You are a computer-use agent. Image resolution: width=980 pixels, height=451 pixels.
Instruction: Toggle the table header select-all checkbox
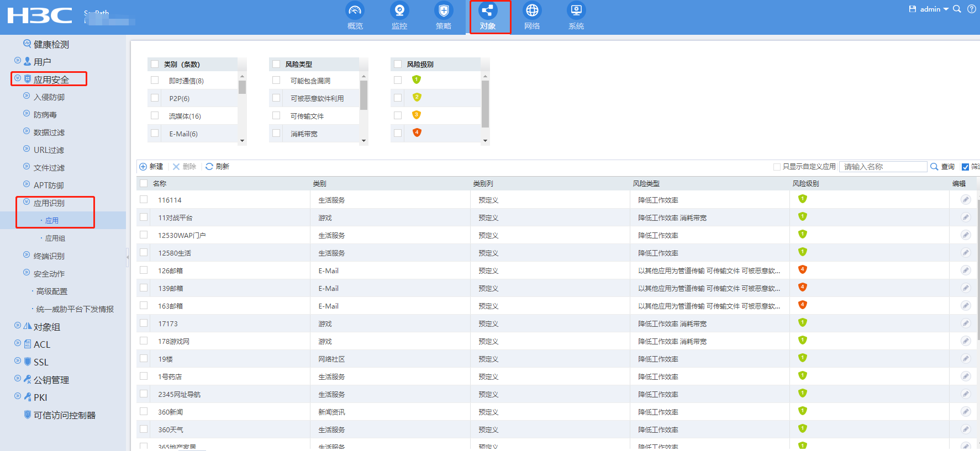[x=144, y=183]
